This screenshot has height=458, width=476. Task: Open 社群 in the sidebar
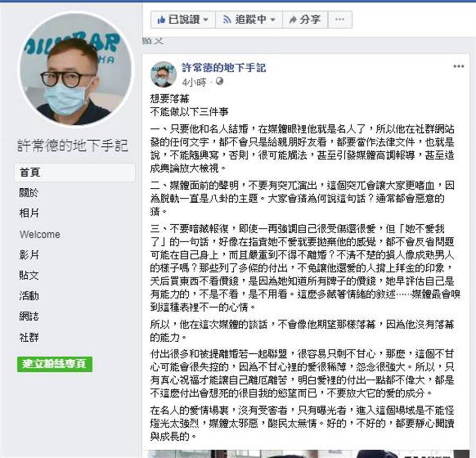click(29, 337)
